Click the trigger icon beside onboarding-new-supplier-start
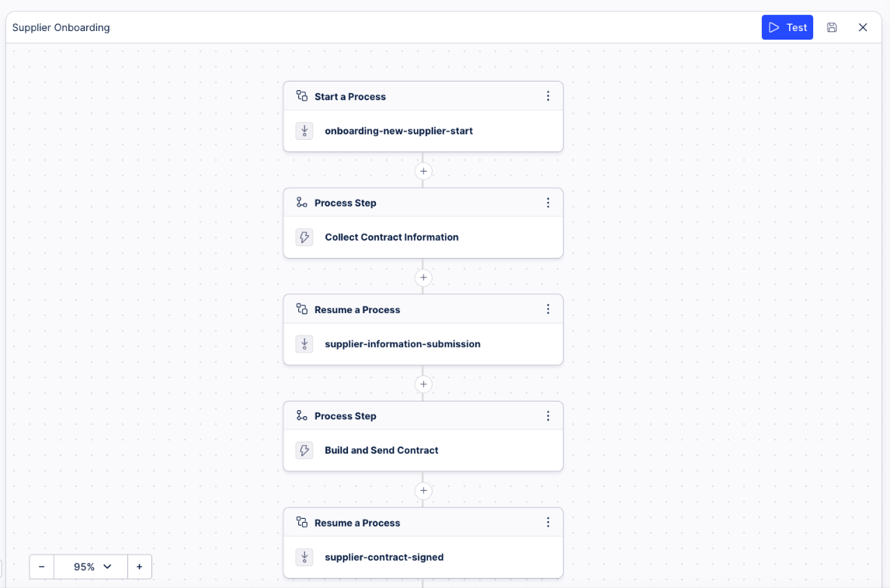Screen dimensions: 890x588 (304, 130)
